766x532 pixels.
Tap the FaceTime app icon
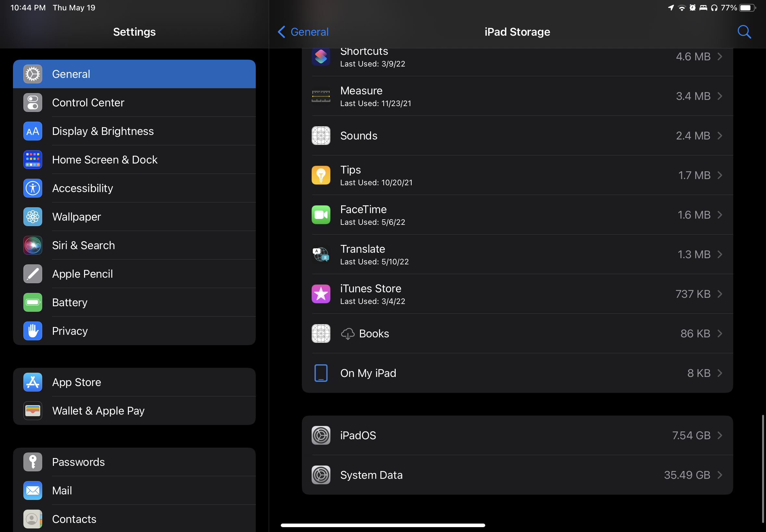click(321, 215)
